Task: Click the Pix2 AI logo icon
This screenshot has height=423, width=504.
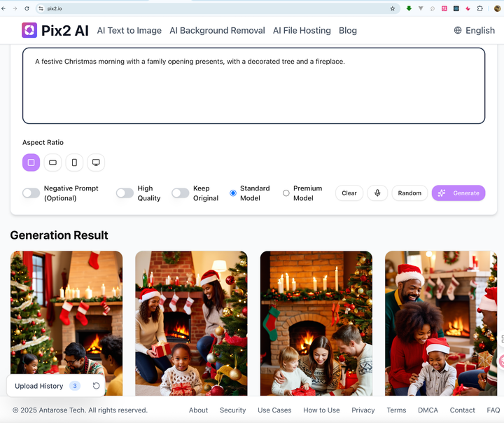Action: [x=29, y=30]
